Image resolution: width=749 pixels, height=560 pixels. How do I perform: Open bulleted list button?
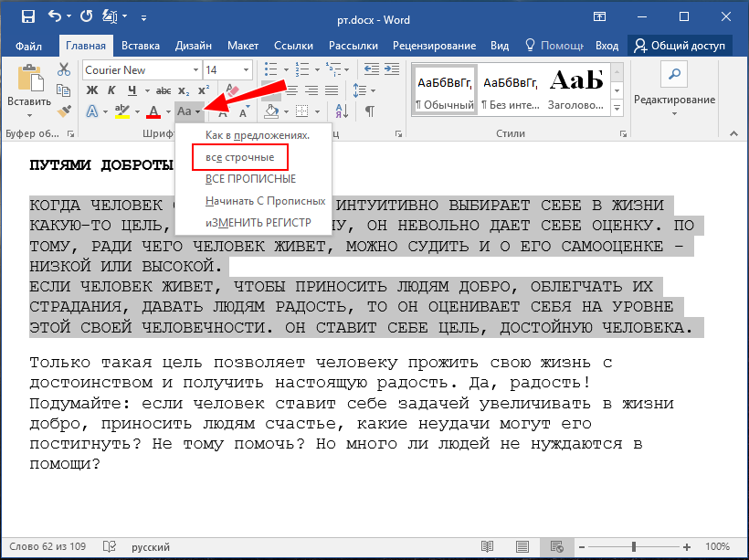[x=271, y=69]
